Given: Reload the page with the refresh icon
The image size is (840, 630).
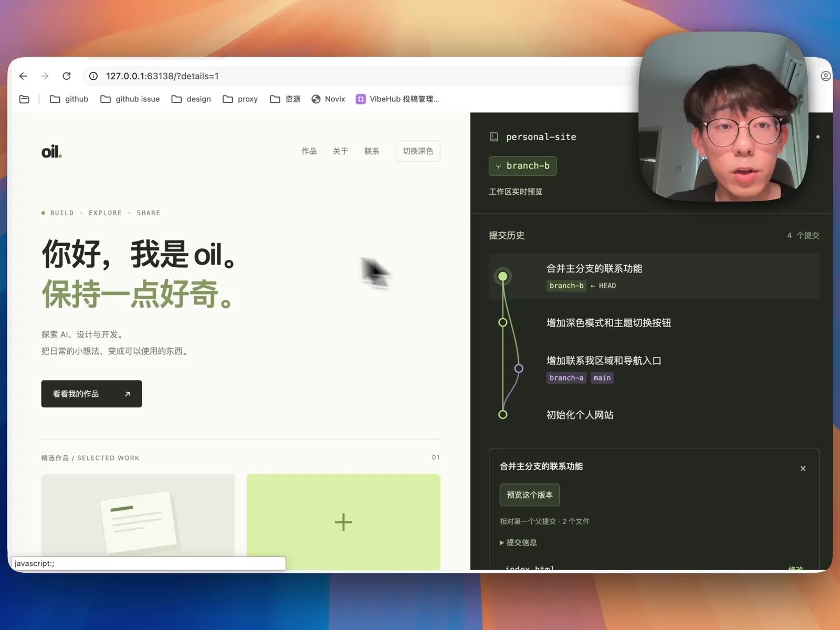Looking at the screenshot, I should click(67, 76).
